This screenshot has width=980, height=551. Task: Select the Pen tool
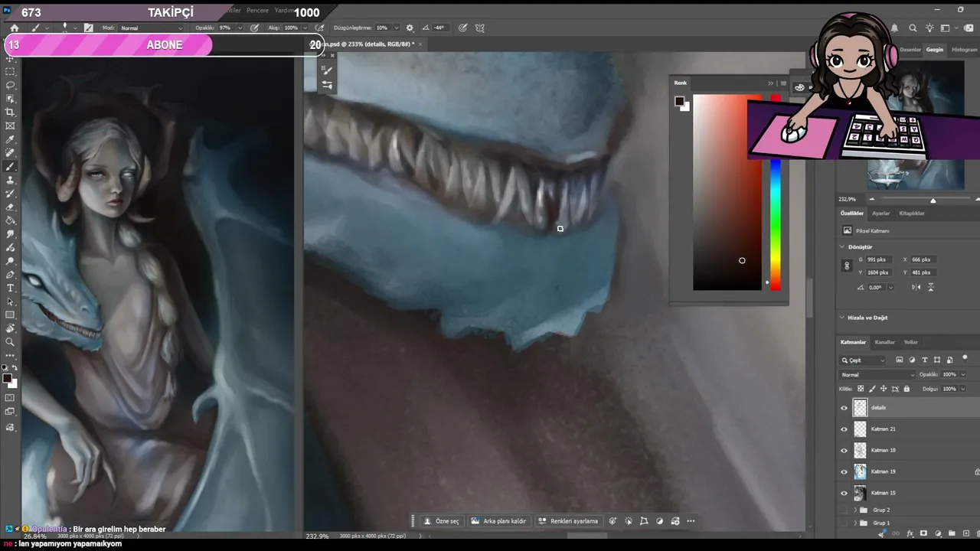coord(10,275)
